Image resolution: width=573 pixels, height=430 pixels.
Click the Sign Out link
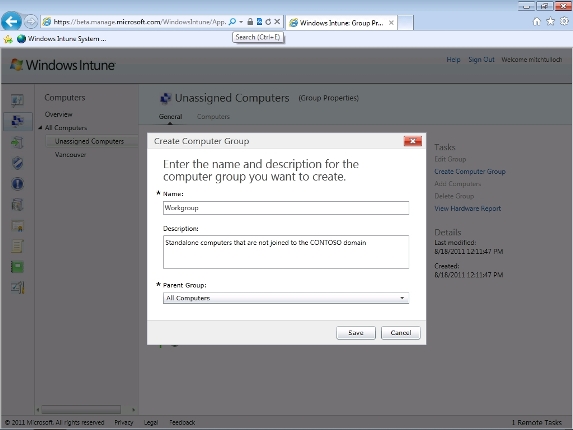point(481,60)
